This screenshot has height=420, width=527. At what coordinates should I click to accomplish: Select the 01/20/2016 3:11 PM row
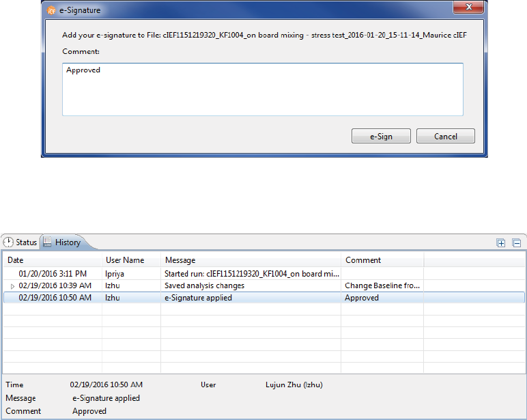click(x=263, y=274)
